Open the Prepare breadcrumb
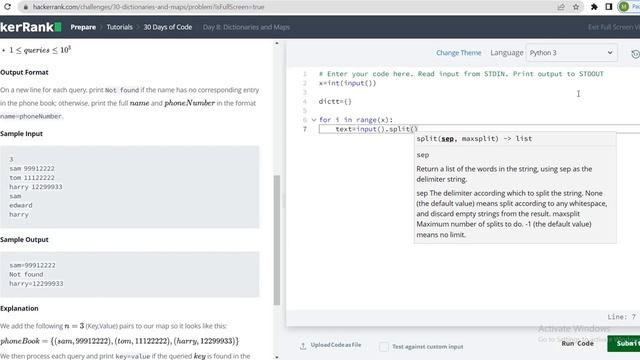 [83, 27]
